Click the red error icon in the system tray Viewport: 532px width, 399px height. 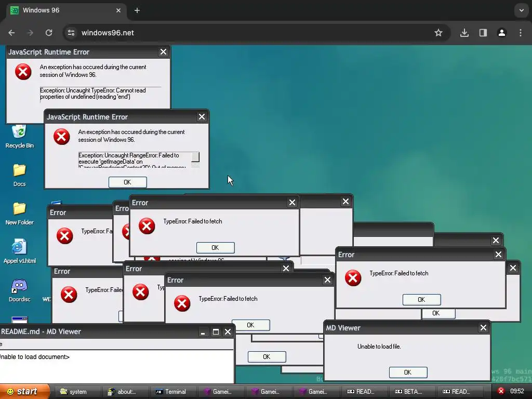click(501, 391)
